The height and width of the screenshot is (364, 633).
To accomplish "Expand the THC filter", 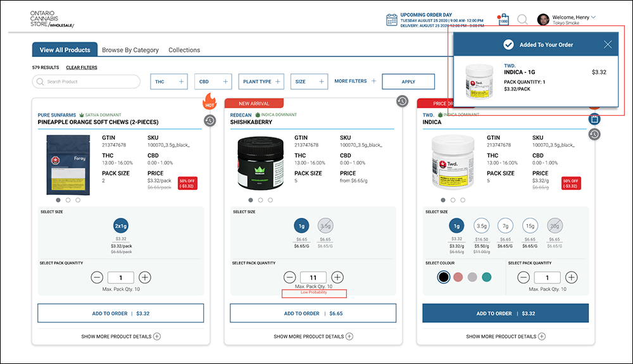I will (169, 82).
